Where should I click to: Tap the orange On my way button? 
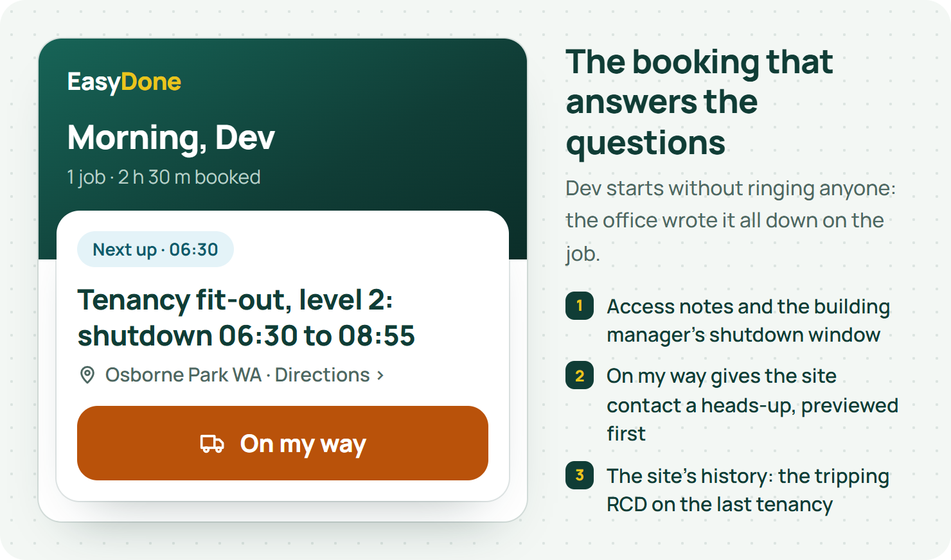pyautogui.click(x=283, y=443)
